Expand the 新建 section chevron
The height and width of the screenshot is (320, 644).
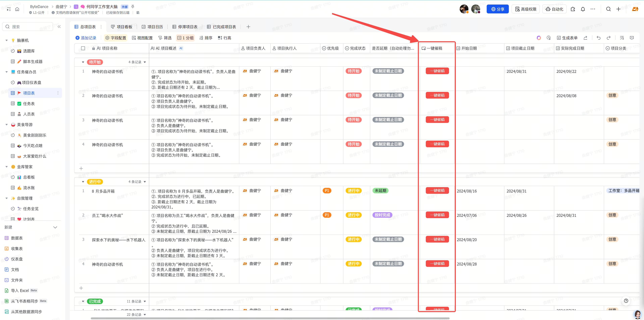click(x=55, y=227)
